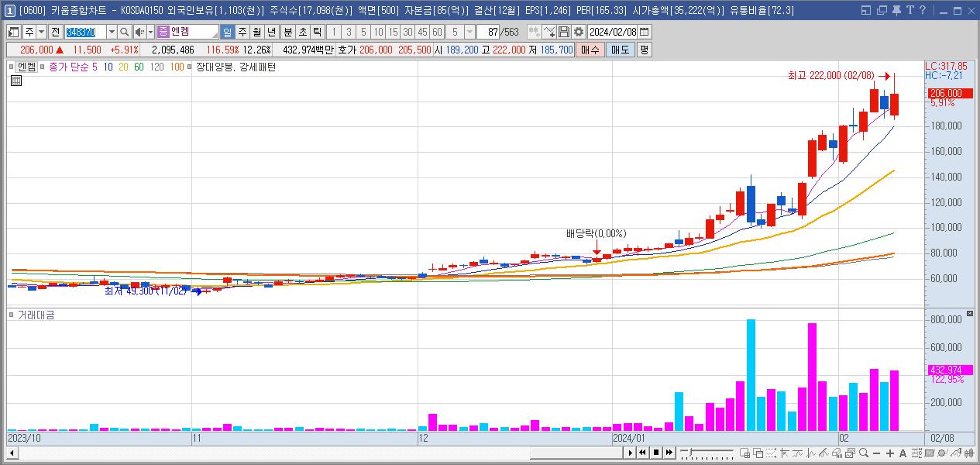Select interval 10 button
Screen dimensions: 980x465
point(378,32)
